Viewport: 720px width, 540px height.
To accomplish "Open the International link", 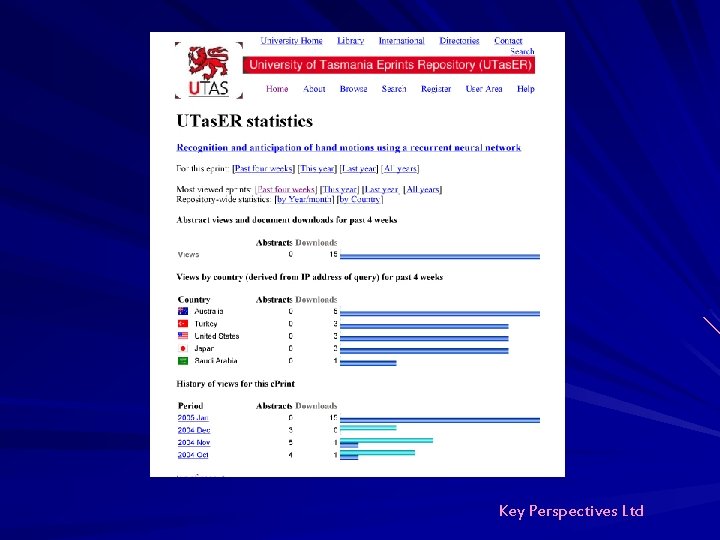I will [x=401, y=40].
